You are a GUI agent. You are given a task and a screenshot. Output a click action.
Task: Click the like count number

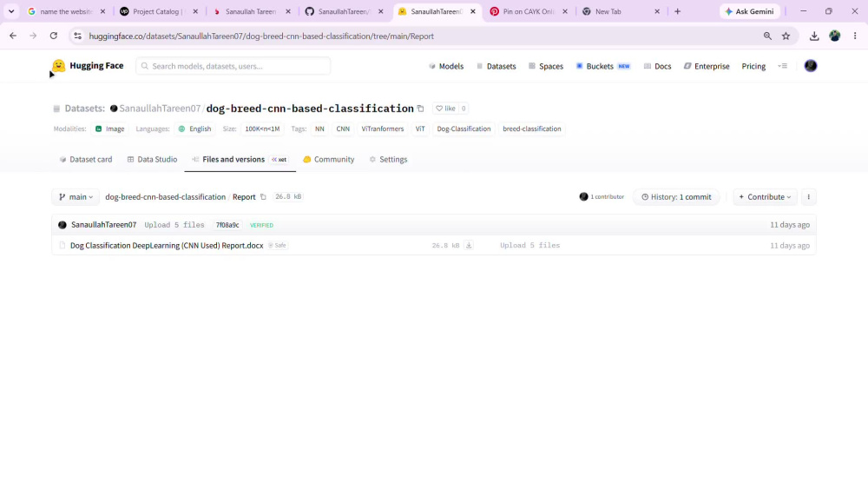tap(464, 109)
